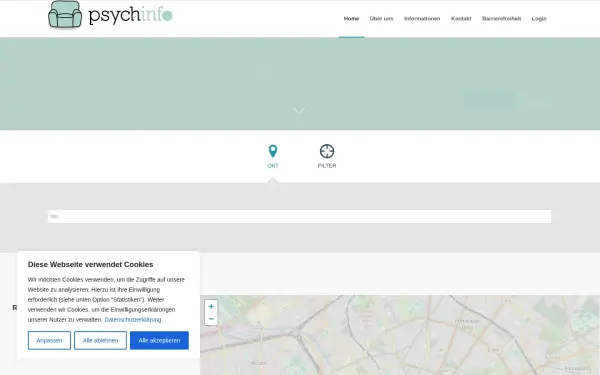The image size is (600, 375).
Task: Open the Informationen menu
Action: 422,18
